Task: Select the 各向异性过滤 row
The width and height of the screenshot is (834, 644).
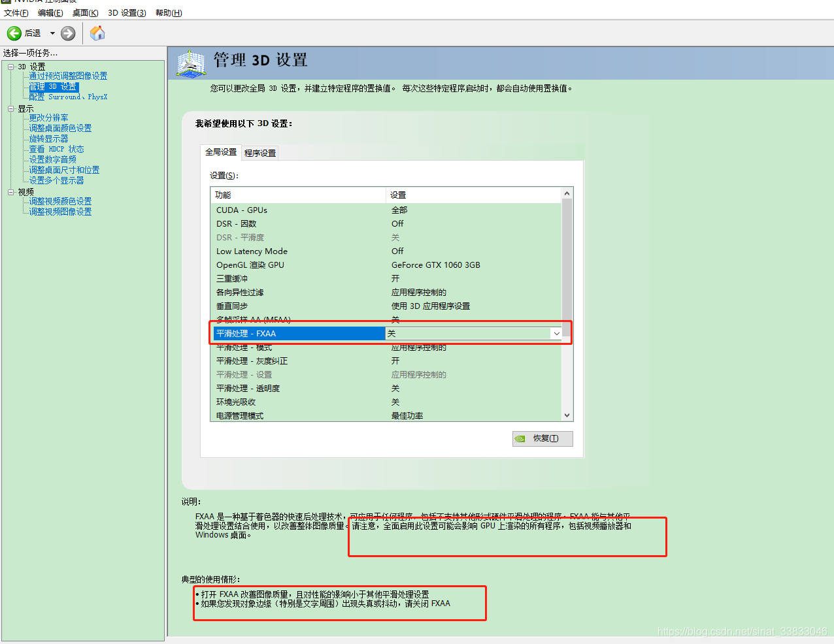Action: [386, 293]
